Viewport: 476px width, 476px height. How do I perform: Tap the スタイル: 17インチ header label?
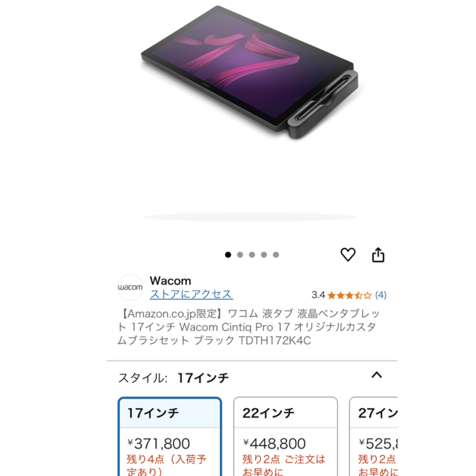[x=173, y=378]
